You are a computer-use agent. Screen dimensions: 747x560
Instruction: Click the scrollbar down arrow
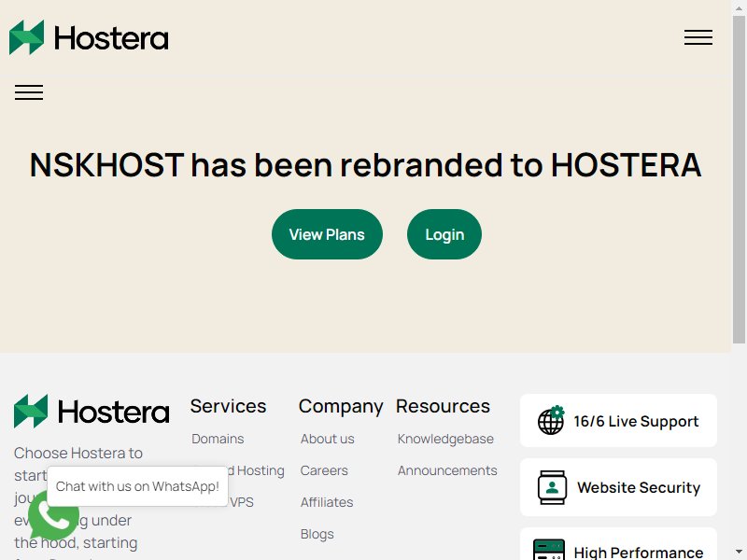[739, 553]
